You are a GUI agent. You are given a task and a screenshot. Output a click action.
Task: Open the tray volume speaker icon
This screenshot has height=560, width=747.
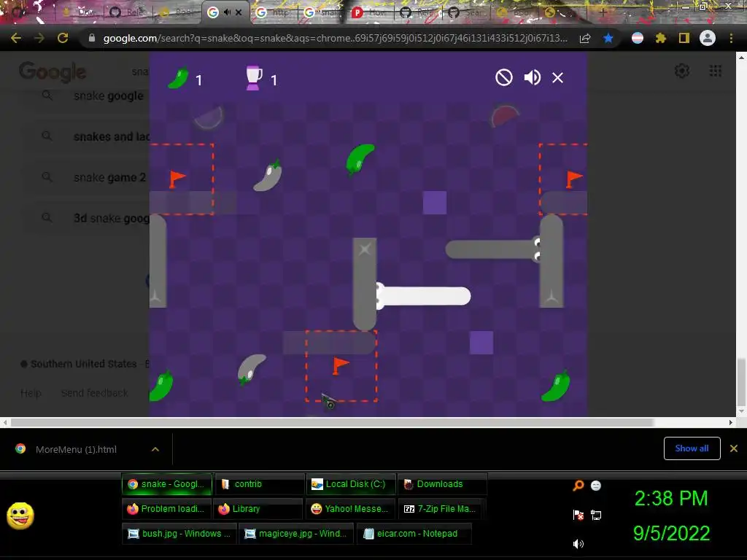[x=578, y=544]
